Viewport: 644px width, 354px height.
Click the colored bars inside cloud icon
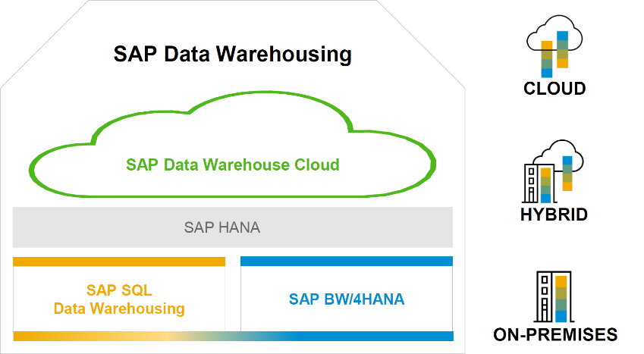(555, 54)
